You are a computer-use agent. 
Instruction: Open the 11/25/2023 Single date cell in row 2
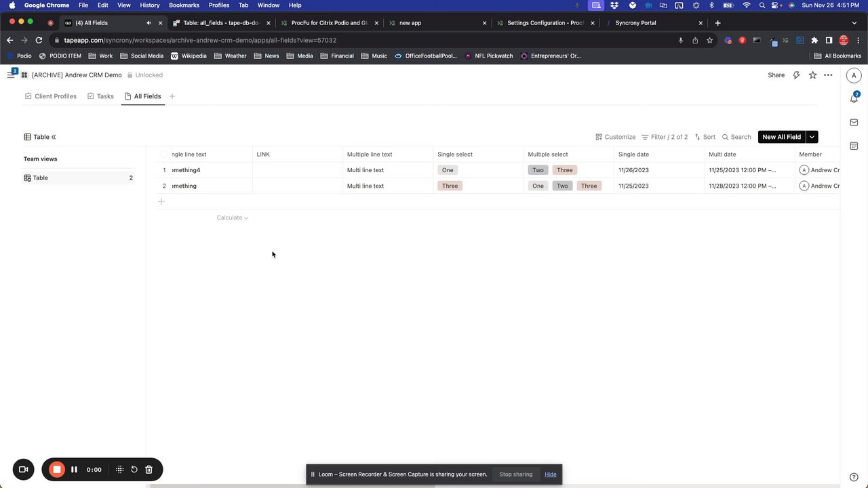click(x=659, y=186)
